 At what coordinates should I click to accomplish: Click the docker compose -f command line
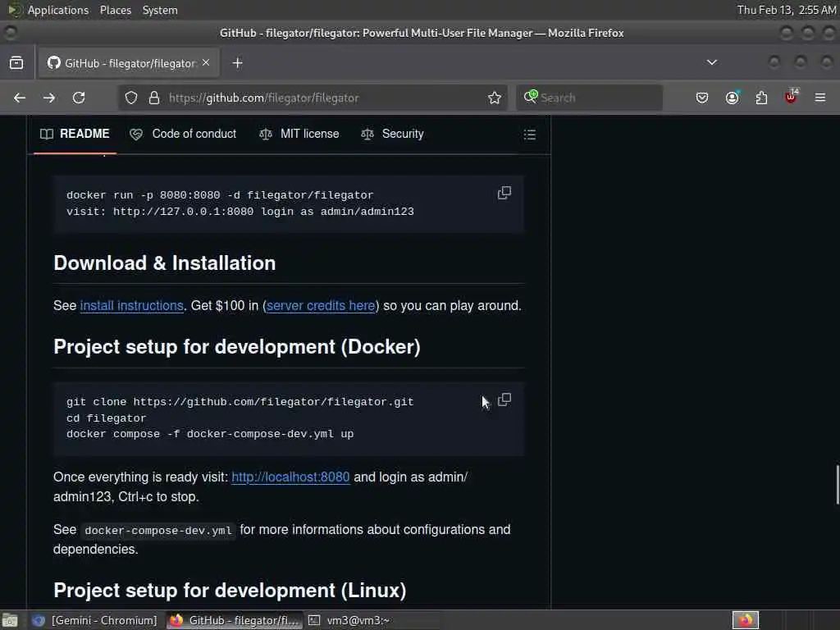coord(210,434)
